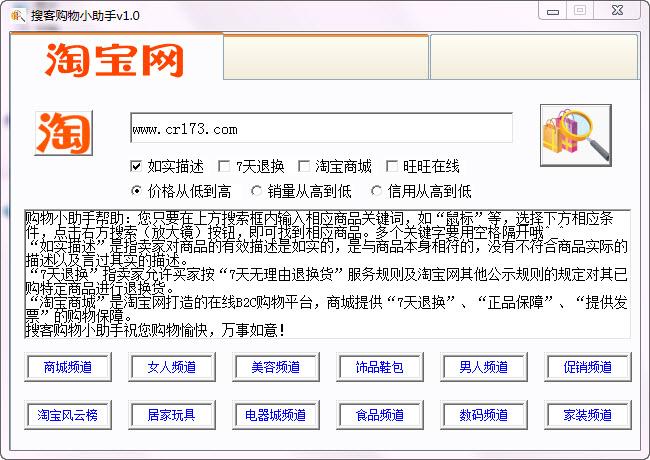Open the 饰品鞋包 button
This screenshot has width=650, height=460.
380,367
